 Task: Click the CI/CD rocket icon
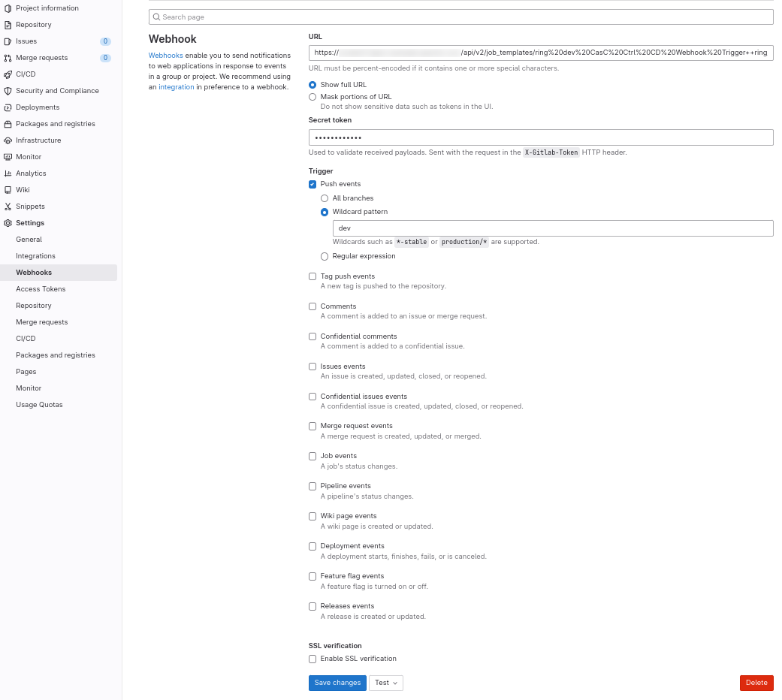(x=8, y=74)
